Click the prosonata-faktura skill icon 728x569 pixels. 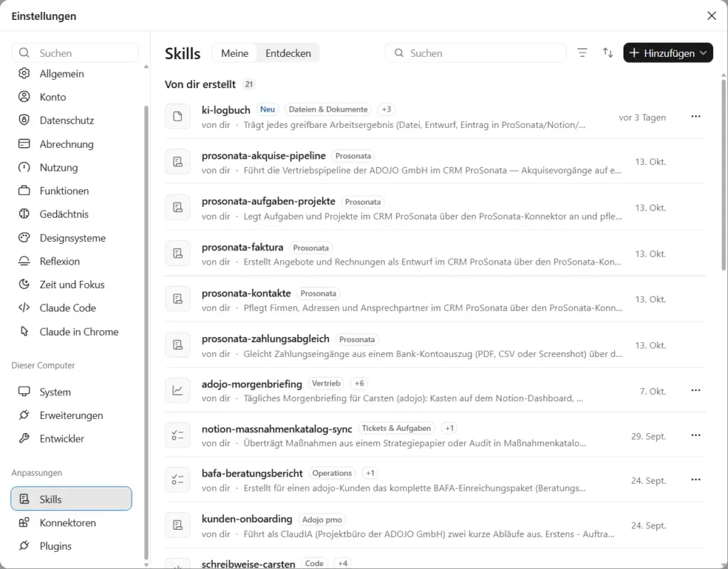pos(178,253)
